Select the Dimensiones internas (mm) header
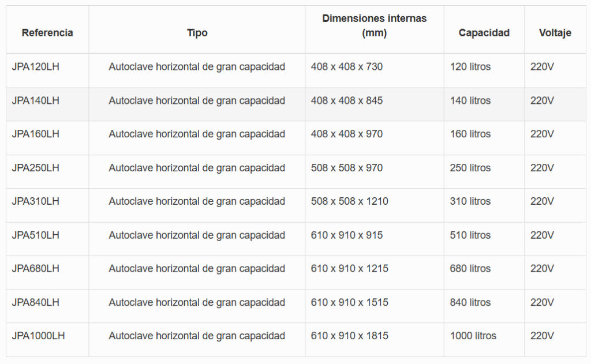This screenshot has height=364, width=591. 374,26
